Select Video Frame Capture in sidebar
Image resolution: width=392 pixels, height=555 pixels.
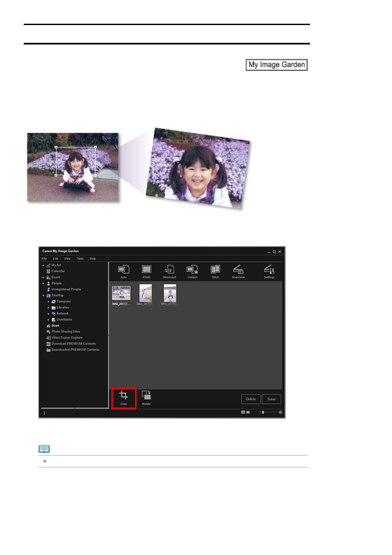pyautogui.click(x=67, y=338)
